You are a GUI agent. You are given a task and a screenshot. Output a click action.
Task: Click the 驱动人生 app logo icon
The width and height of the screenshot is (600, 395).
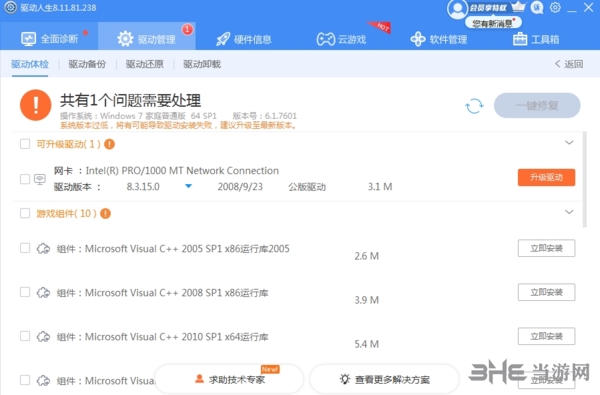pos(10,7)
